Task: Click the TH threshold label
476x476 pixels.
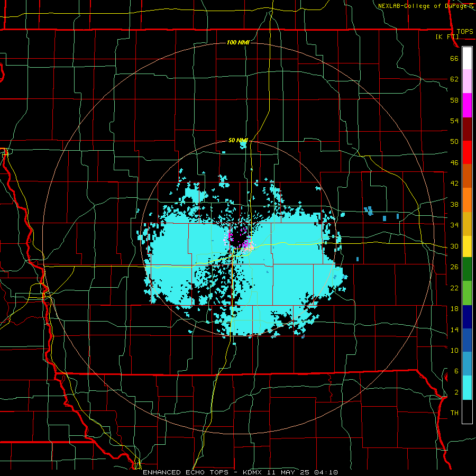Action: click(454, 413)
